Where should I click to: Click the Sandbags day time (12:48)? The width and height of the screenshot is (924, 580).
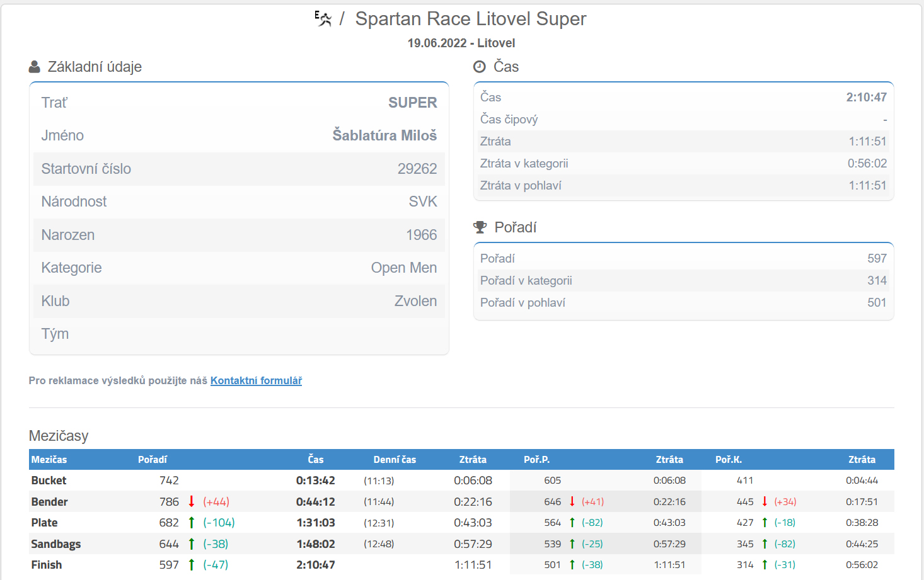click(379, 544)
